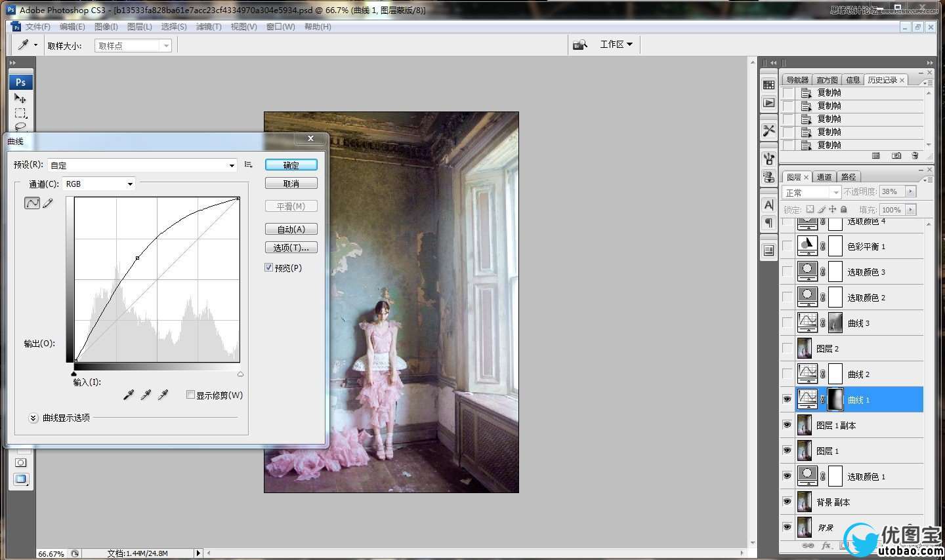Click the zoom percentage field 66.67%
The height and width of the screenshot is (560, 945).
(51, 553)
